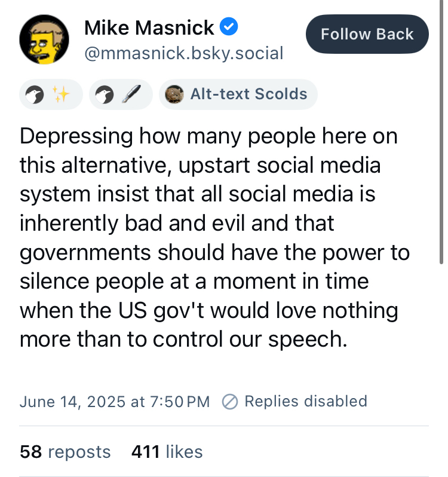Click the replies disabled circle-slash icon
The height and width of the screenshot is (477, 448).
[230, 401]
